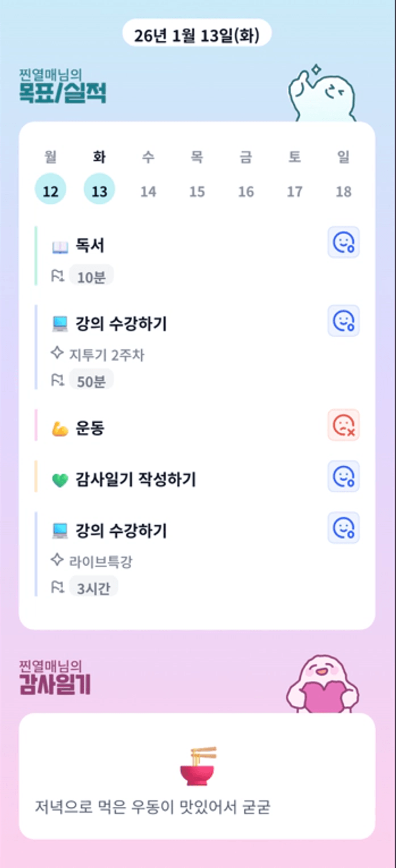Select day 13 in the week calendar

point(99,190)
